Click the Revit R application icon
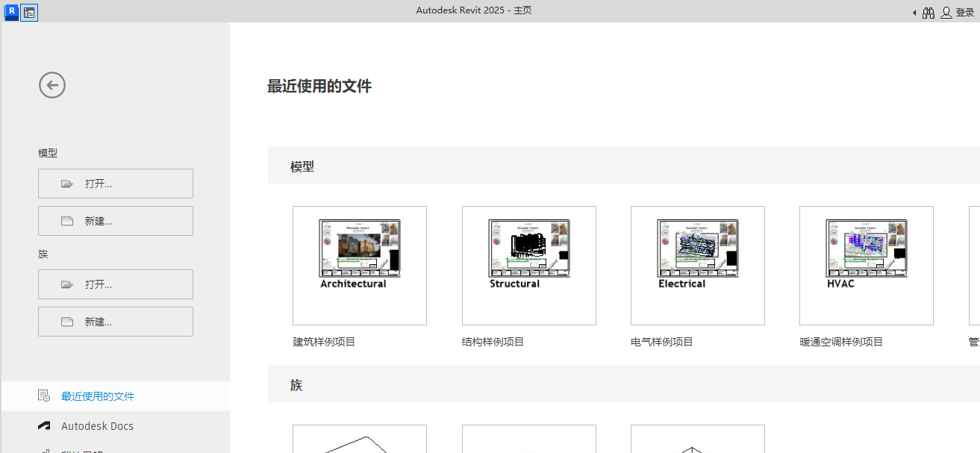The height and width of the screenshot is (453, 980). 11,12
